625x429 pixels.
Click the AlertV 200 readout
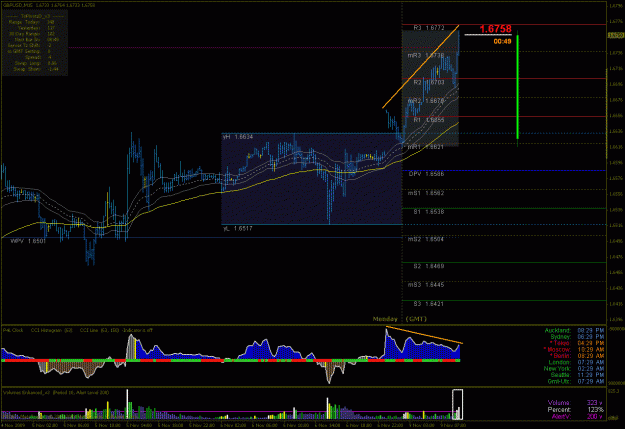tap(577, 417)
